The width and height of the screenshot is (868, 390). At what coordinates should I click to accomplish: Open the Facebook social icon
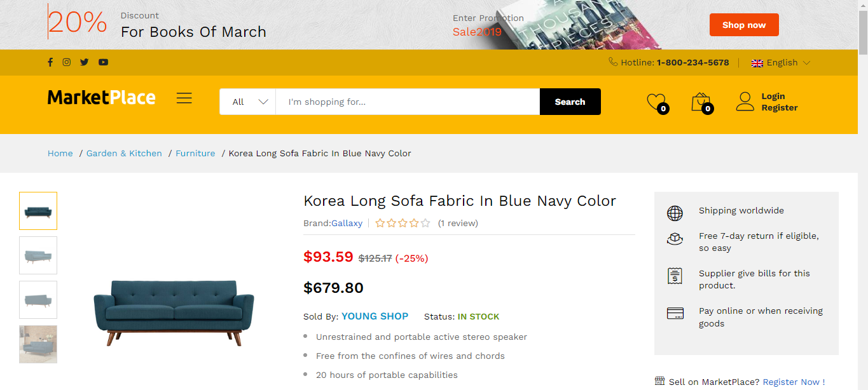pyautogui.click(x=50, y=62)
